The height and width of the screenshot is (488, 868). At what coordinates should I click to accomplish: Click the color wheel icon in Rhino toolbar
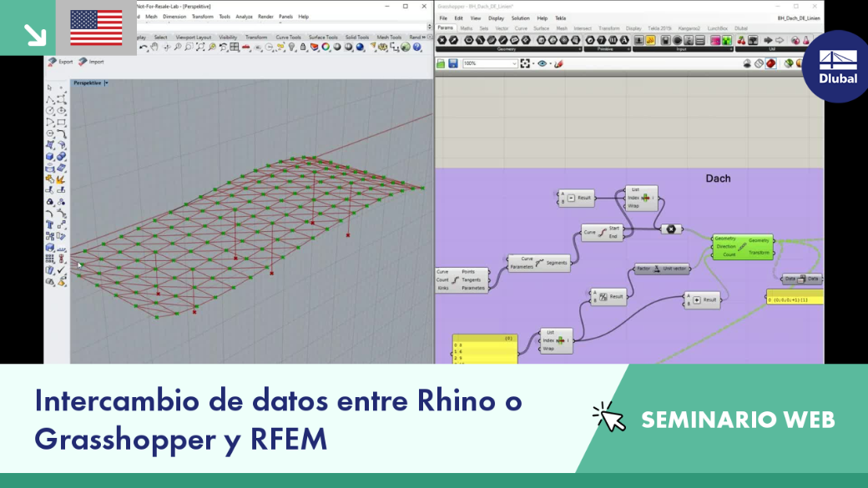pos(325,48)
